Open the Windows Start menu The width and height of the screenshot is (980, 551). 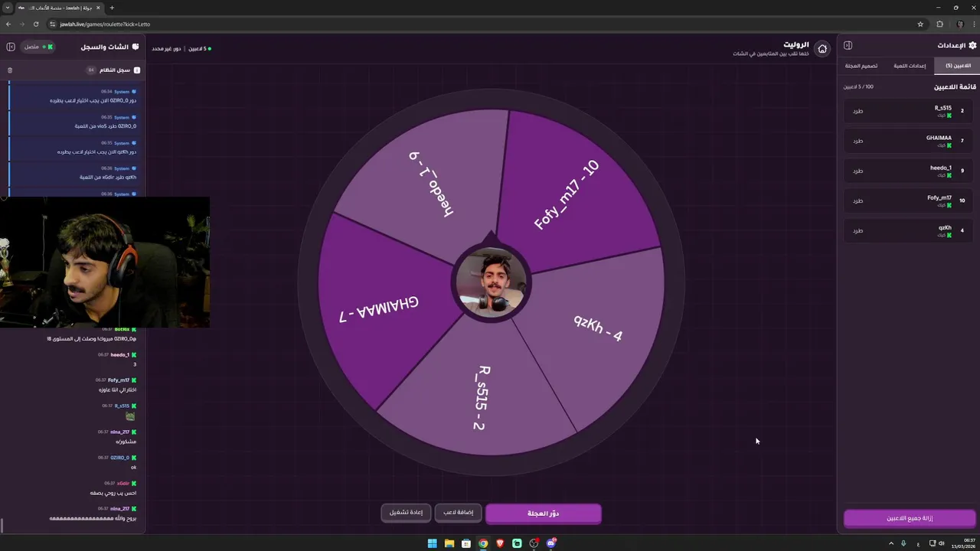432,543
